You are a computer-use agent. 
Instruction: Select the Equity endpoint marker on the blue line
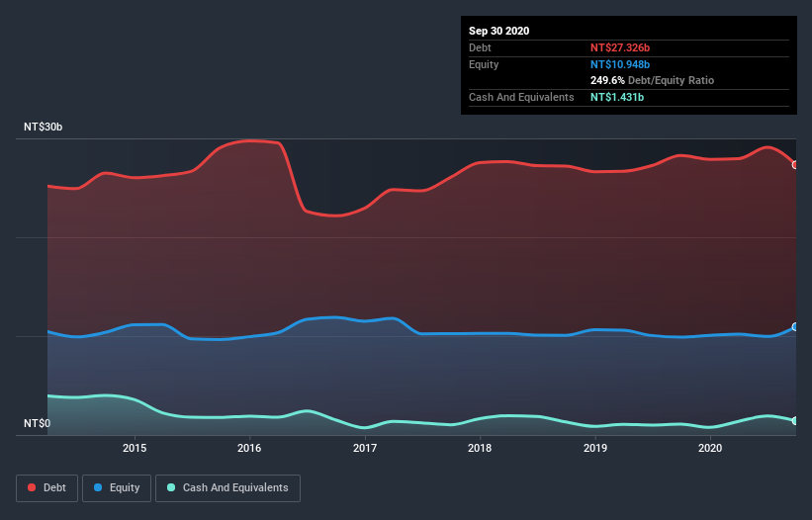tap(795, 327)
